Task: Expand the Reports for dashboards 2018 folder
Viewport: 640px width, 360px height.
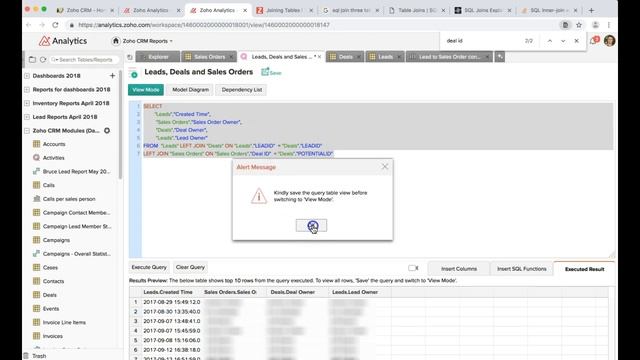Action: coord(27,89)
